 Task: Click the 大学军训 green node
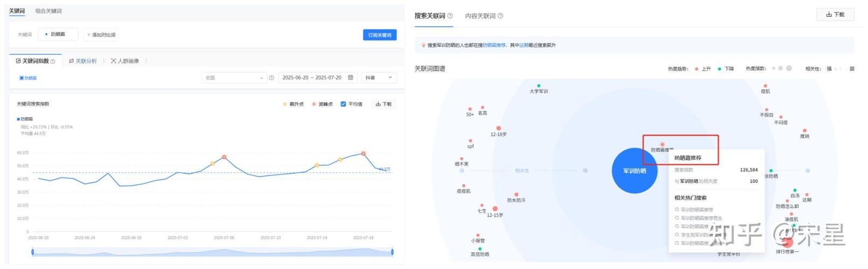click(x=538, y=86)
